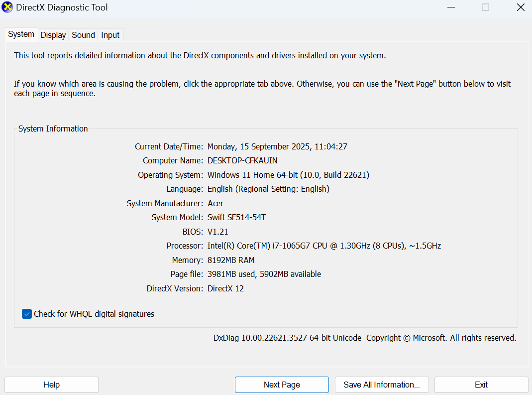Viewport: 532px width, 395px height.
Task: Open the Sound tab
Action: point(83,35)
